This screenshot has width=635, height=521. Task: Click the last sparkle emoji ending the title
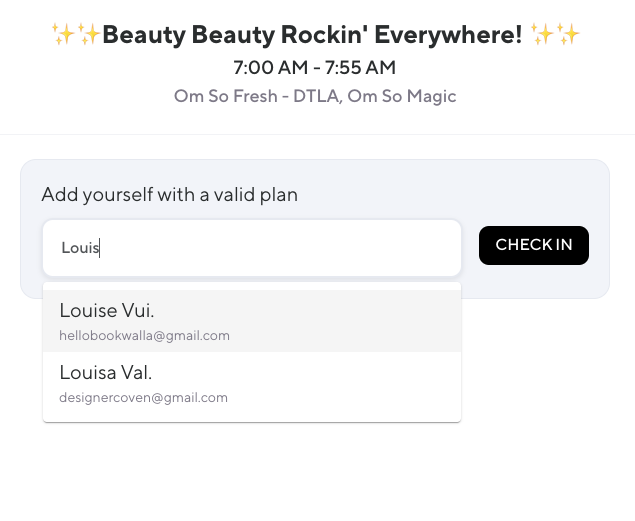pyautogui.click(x=569, y=36)
